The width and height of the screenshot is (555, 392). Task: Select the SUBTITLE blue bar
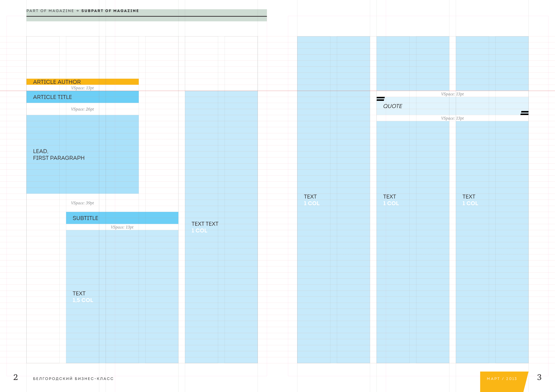[122, 218]
